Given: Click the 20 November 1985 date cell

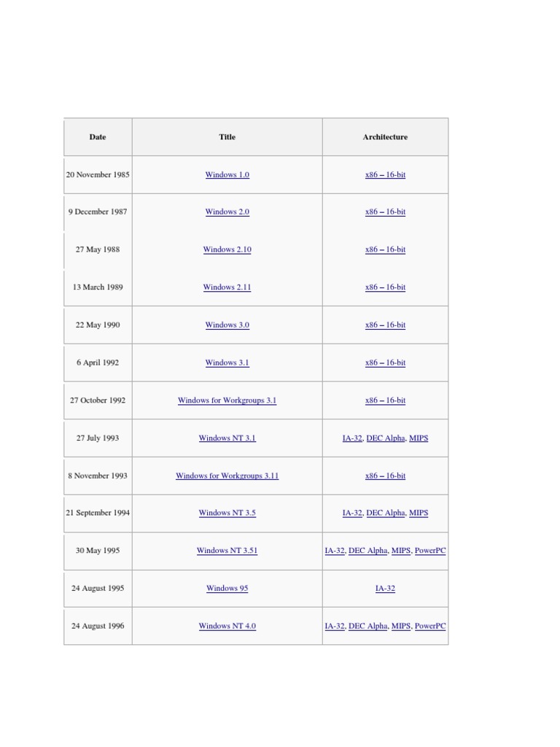Looking at the screenshot, I should (98, 175).
